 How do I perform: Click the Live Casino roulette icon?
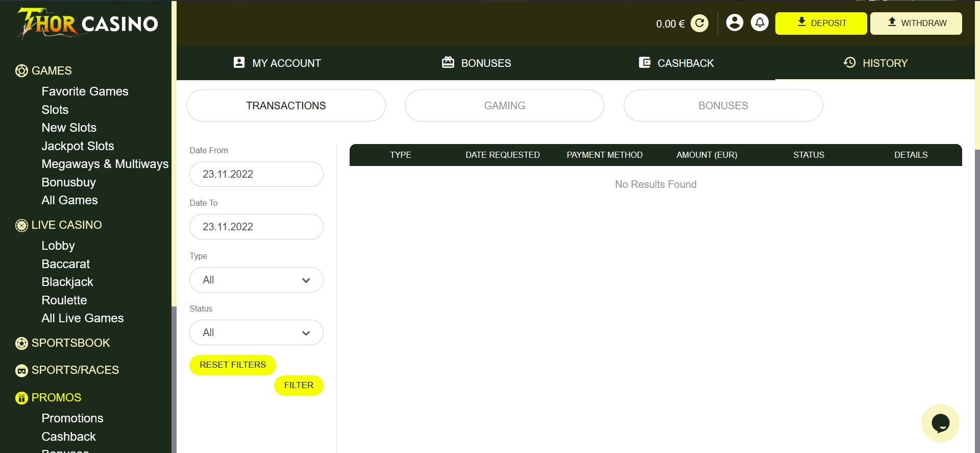(x=21, y=225)
